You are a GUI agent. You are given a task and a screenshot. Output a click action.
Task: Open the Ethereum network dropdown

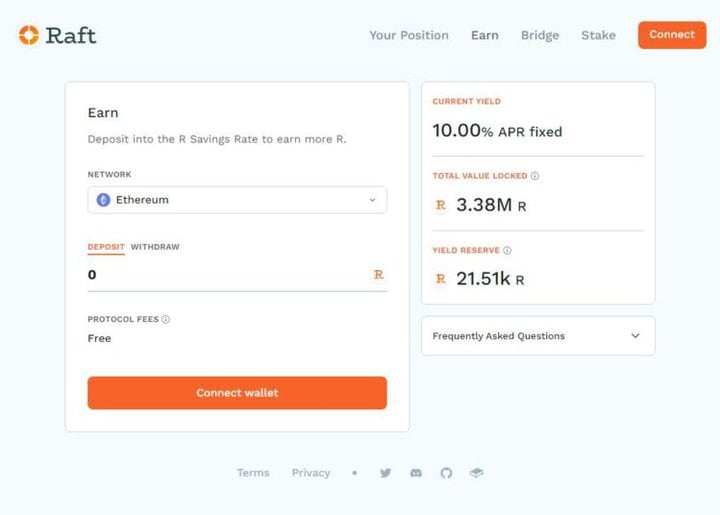pyautogui.click(x=237, y=200)
